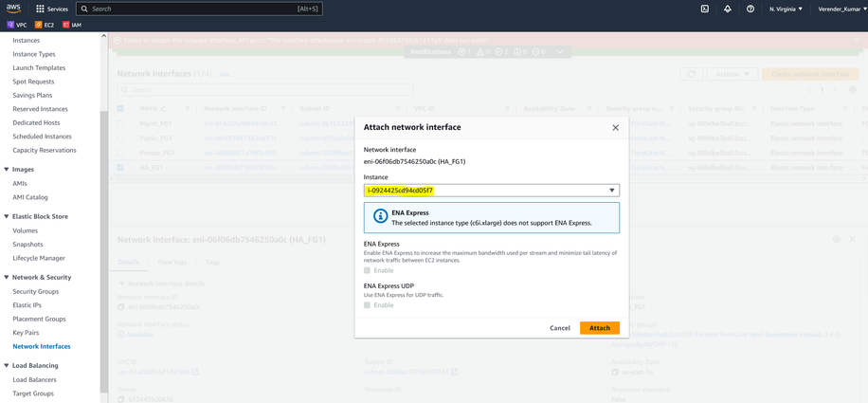
Task: Switch to the Details tab
Action: click(x=129, y=262)
